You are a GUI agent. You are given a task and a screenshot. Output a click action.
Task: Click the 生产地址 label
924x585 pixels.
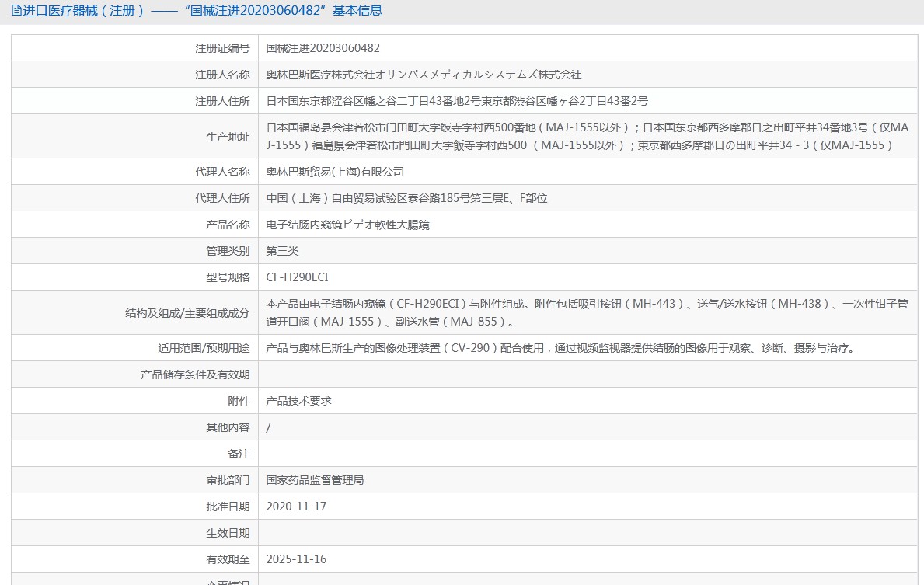(x=228, y=137)
